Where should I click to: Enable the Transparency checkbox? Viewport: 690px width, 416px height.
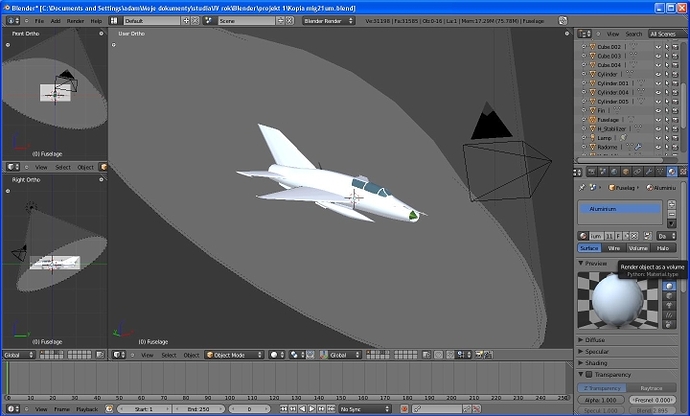pyautogui.click(x=589, y=375)
